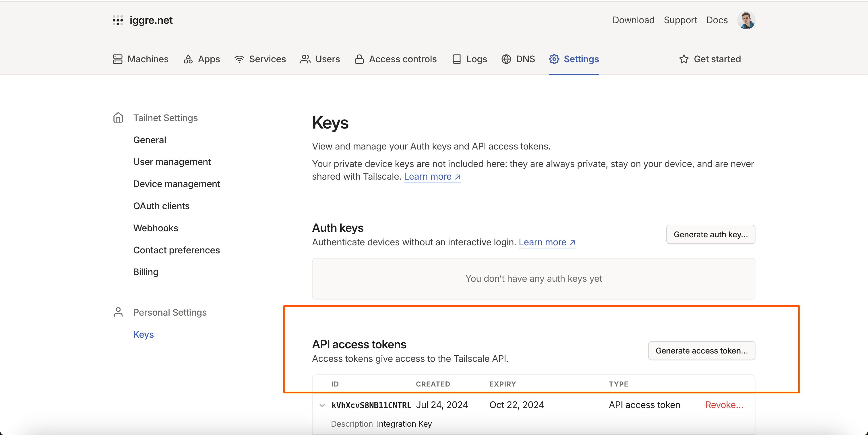The width and height of the screenshot is (868, 435).
Task: Click the Services wifi icon
Action: (x=239, y=59)
